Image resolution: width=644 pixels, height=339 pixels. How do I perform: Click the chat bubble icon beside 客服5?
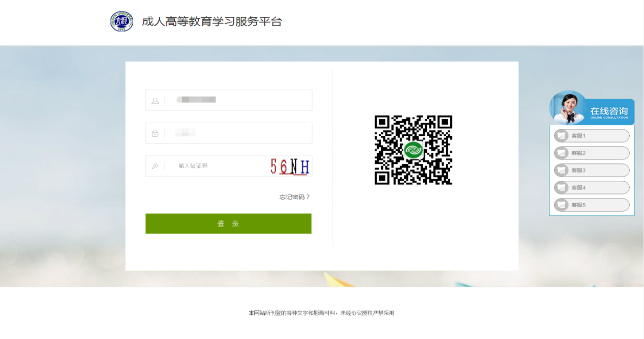click(562, 205)
